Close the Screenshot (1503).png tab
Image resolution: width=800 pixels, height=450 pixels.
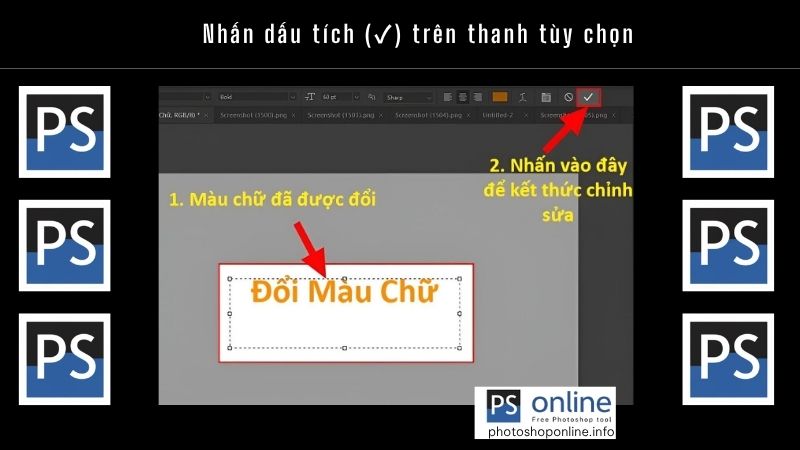tap(381, 116)
